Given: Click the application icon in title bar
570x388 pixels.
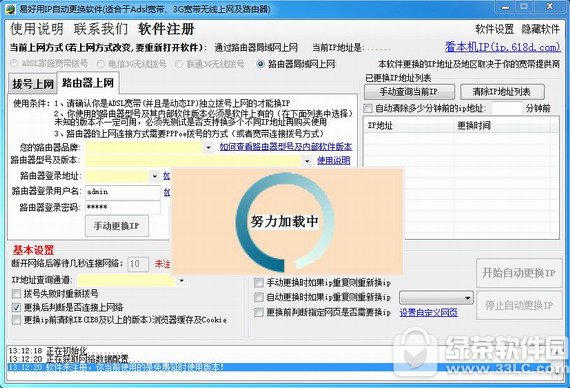Looking at the screenshot, I should [10, 9].
